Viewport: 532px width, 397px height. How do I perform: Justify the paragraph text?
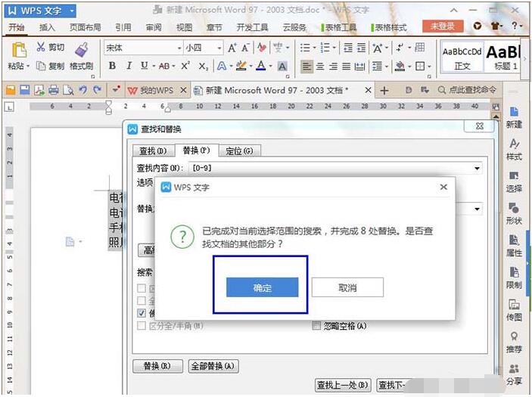(x=346, y=66)
